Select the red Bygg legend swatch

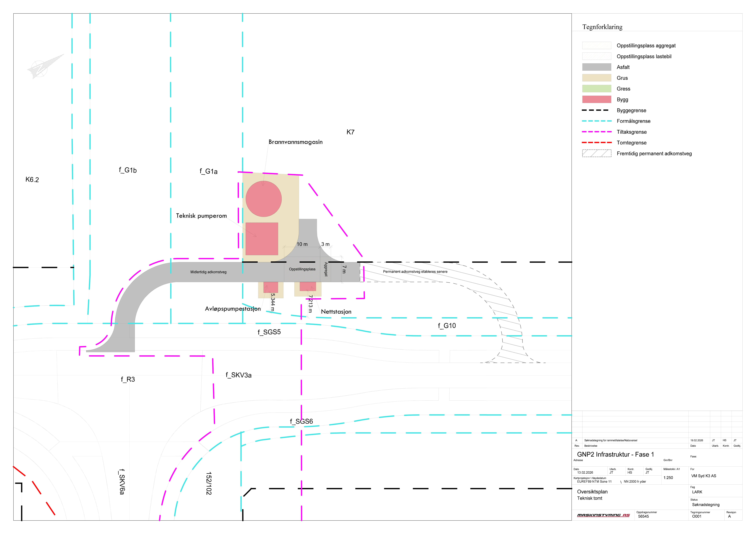click(x=597, y=99)
